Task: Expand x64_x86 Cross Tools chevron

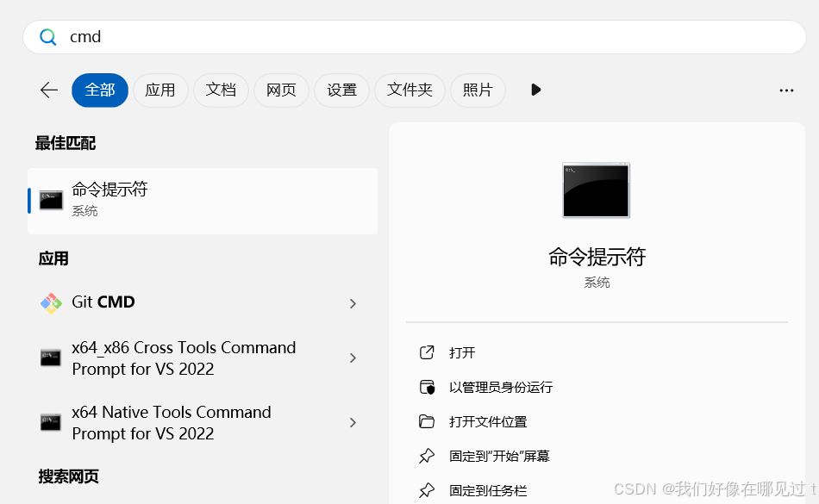Action: click(x=353, y=358)
